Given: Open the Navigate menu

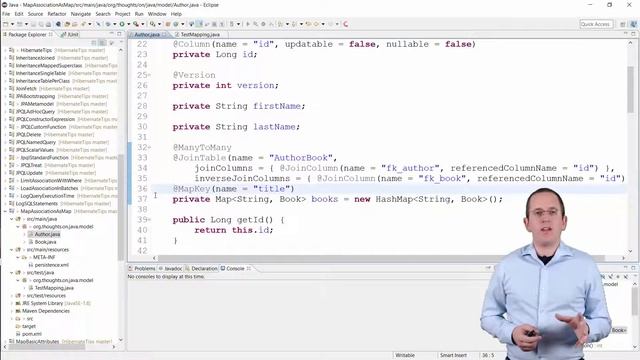Looking at the screenshot, I should pyautogui.click(x=81, y=14).
